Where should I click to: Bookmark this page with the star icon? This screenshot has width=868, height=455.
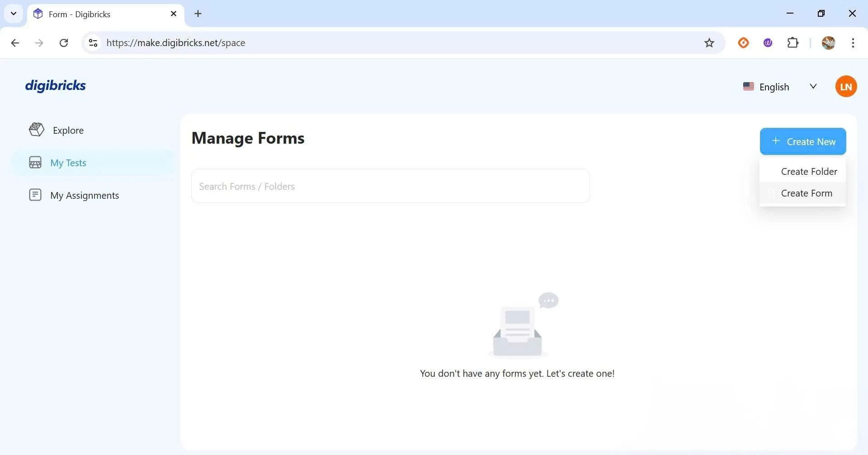(x=709, y=43)
